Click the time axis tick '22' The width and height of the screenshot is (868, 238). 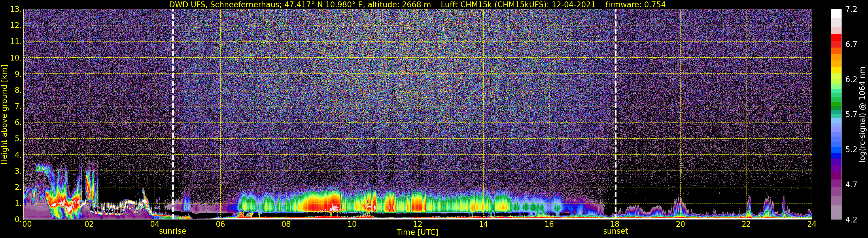pos(746,224)
